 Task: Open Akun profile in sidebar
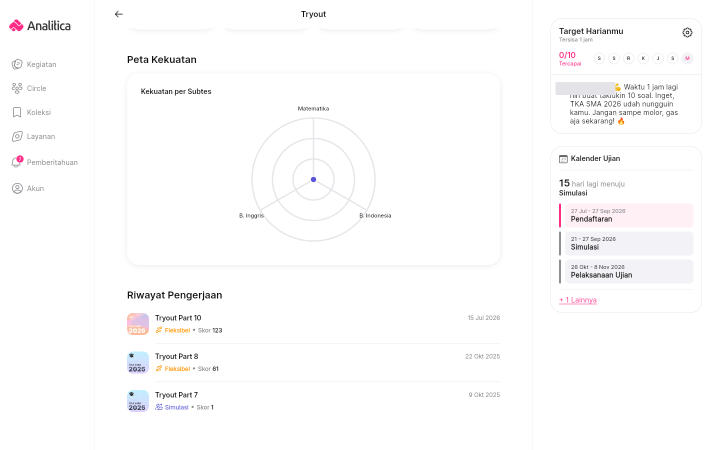[x=28, y=188]
